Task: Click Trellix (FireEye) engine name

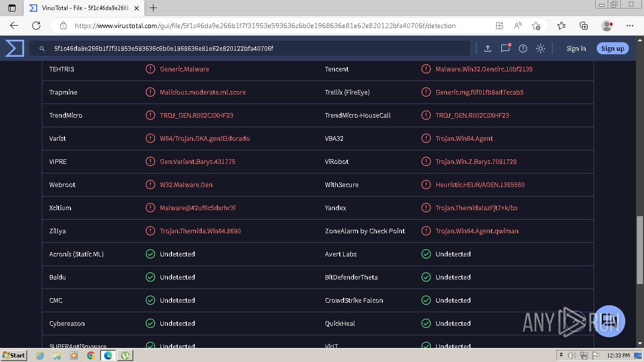Action: 347,92
